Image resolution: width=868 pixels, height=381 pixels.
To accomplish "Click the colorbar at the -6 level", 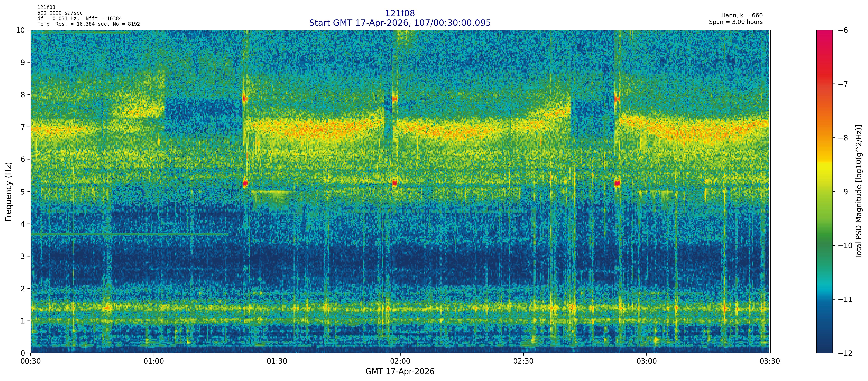I will coord(824,31).
